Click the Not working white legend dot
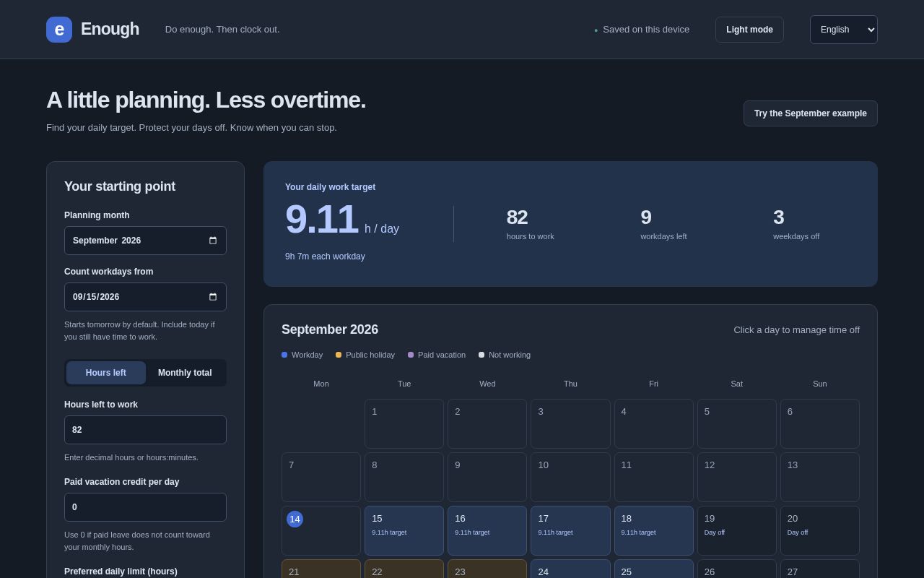924x578 pixels. [x=481, y=355]
